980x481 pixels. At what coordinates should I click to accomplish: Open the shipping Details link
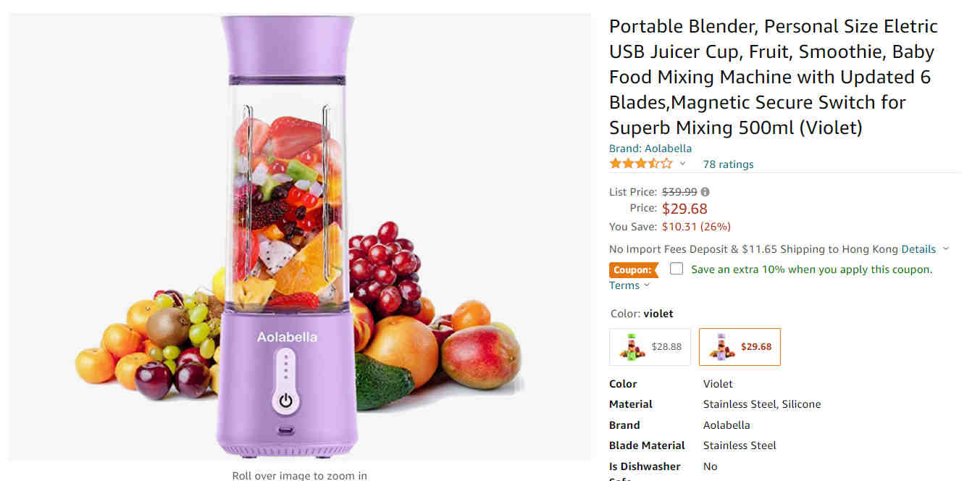(918, 249)
